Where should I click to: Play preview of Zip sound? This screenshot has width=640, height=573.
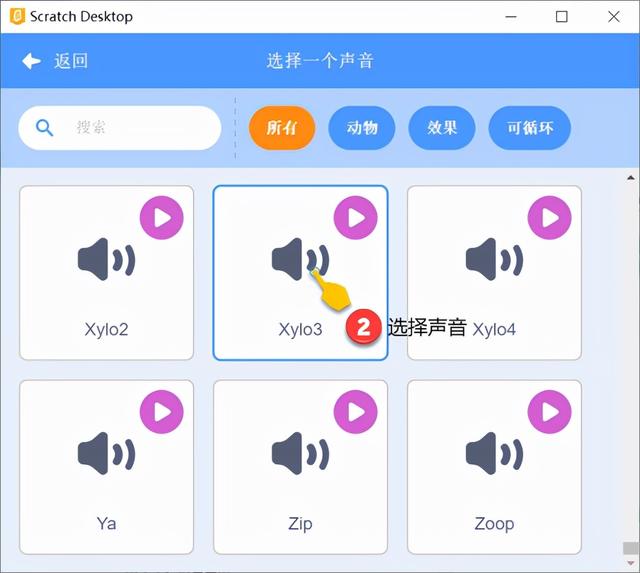point(356,412)
